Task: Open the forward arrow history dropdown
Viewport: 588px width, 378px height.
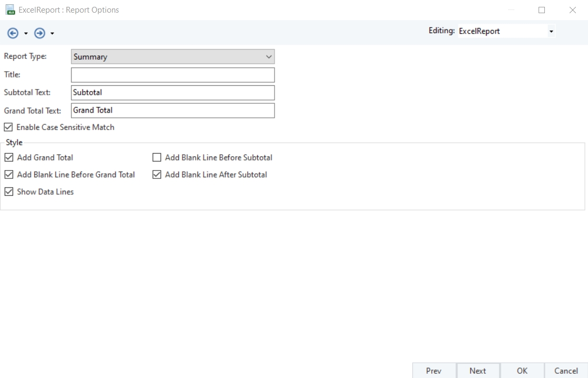Action: tap(52, 33)
